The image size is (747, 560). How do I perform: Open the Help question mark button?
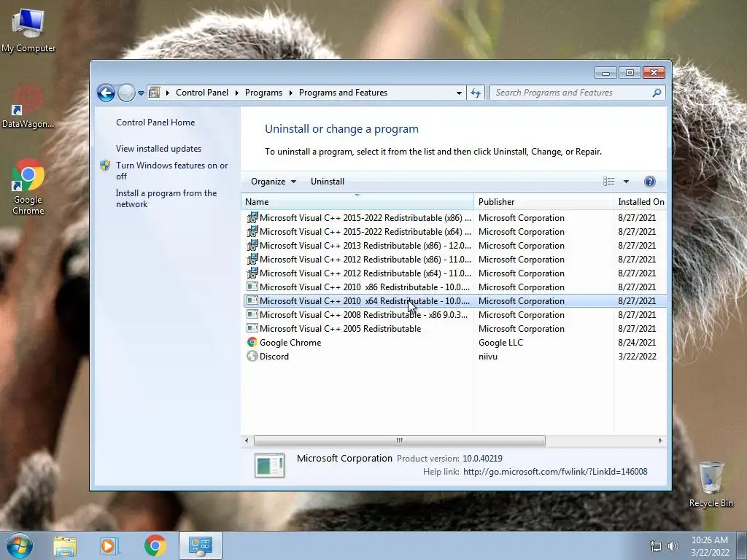pyautogui.click(x=649, y=182)
